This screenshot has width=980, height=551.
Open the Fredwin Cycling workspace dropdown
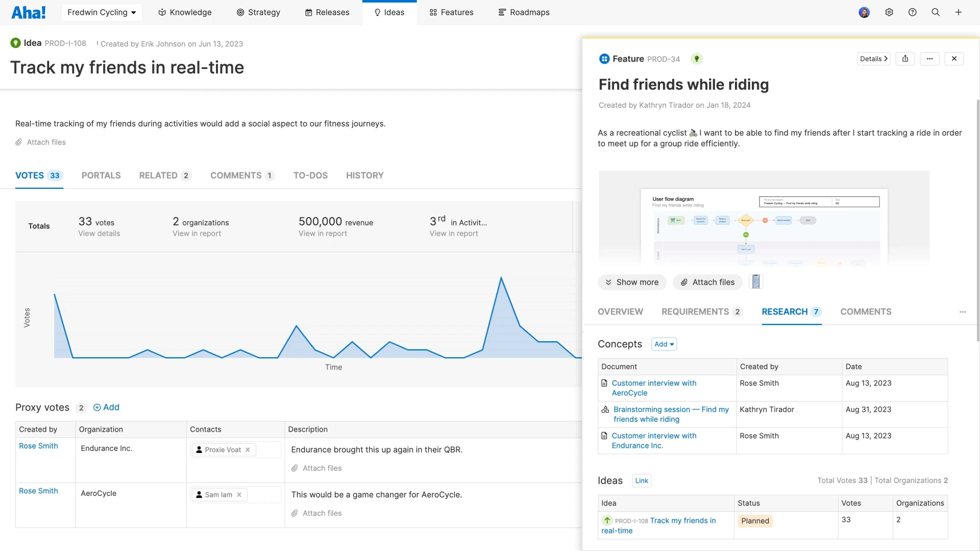coord(102,12)
